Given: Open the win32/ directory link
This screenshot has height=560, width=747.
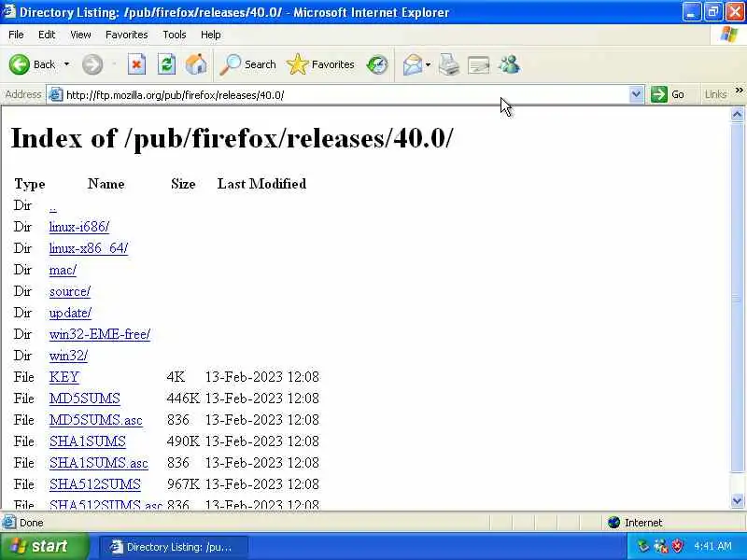Looking at the screenshot, I should point(68,356).
